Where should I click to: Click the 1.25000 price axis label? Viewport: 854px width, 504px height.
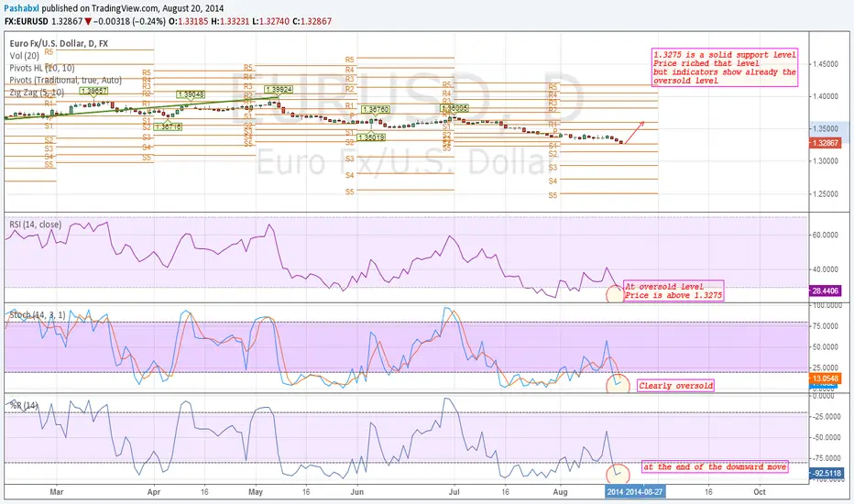[826, 194]
